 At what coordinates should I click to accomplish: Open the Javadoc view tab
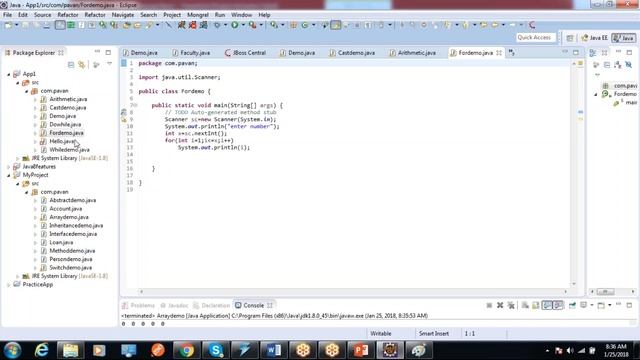pyautogui.click(x=174, y=305)
